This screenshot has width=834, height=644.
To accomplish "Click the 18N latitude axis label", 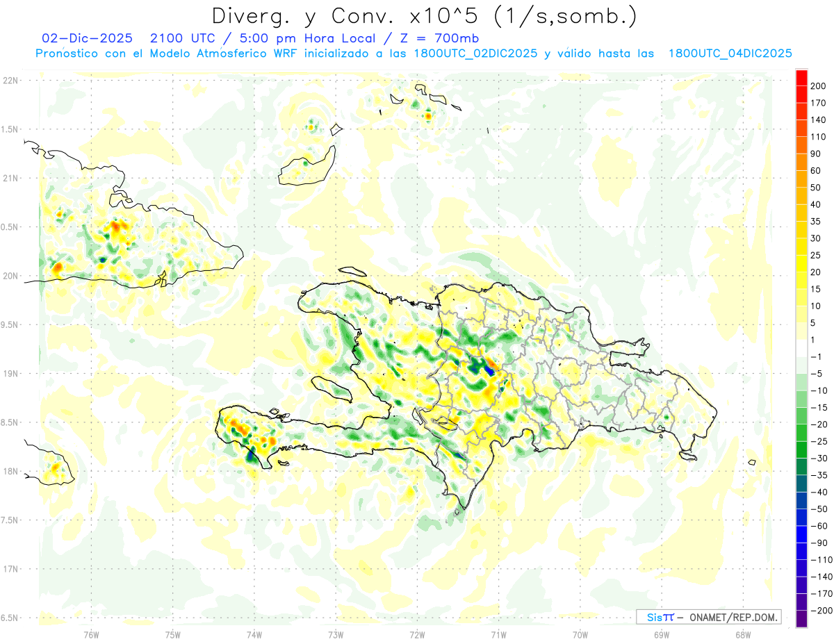I will pyautogui.click(x=10, y=472).
